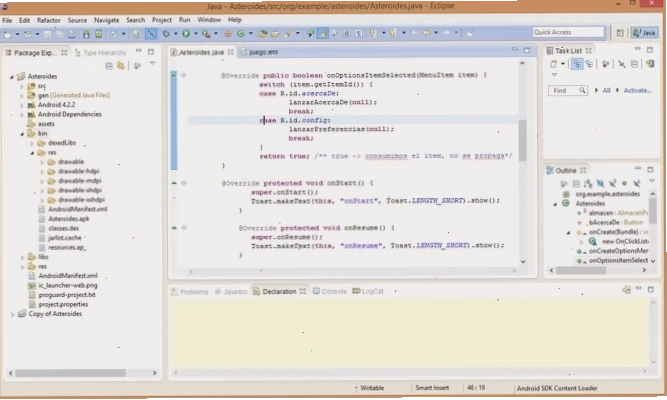Click New Task icon in Task List
This screenshot has height=400, width=667.
tap(553, 64)
